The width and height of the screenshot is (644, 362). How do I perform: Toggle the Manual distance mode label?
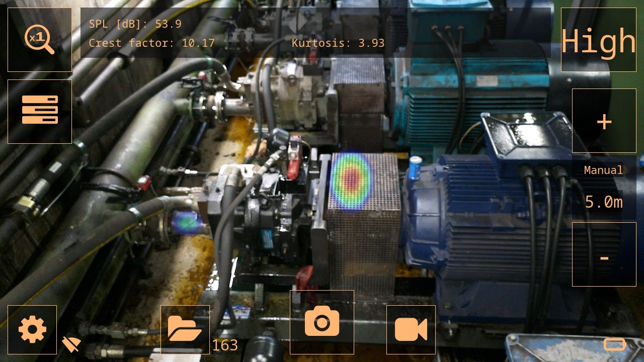click(603, 170)
